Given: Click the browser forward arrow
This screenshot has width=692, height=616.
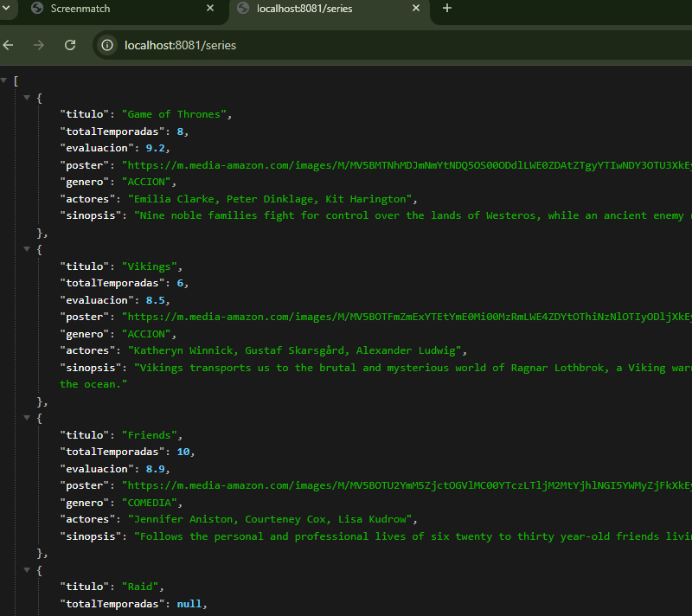Looking at the screenshot, I should (x=39, y=45).
